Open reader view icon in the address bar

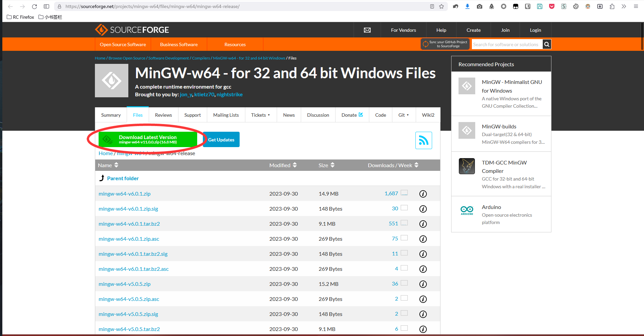pyautogui.click(x=432, y=6)
